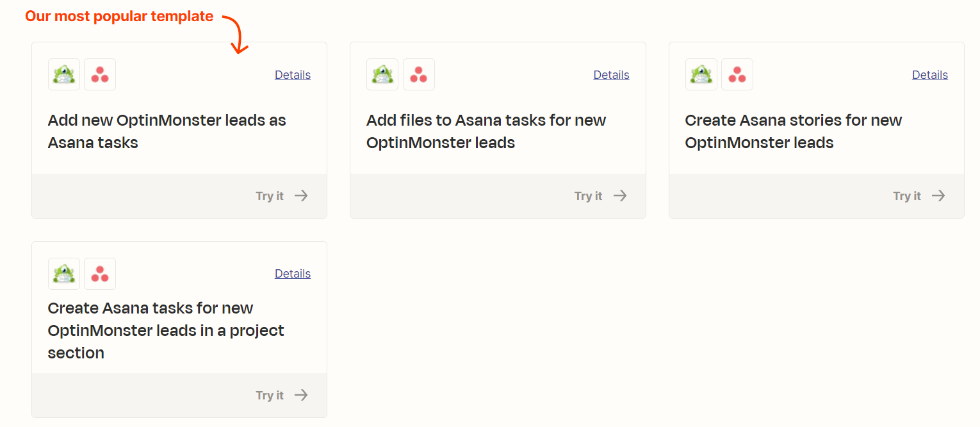Click the arrow icon on the bottom card's Try it button
This screenshot has width=980, height=427.
tap(300, 395)
